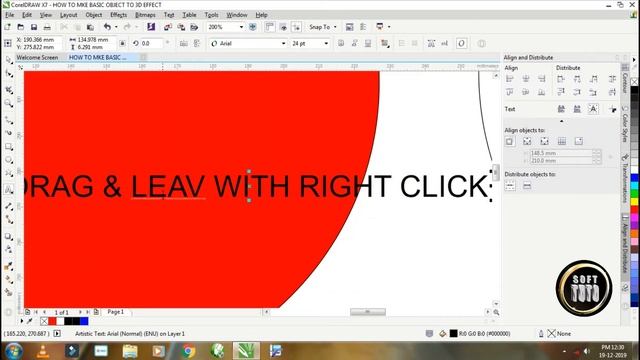Click the rotation angle field
This screenshot has height=360, width=640.
(x=151, y=43)
